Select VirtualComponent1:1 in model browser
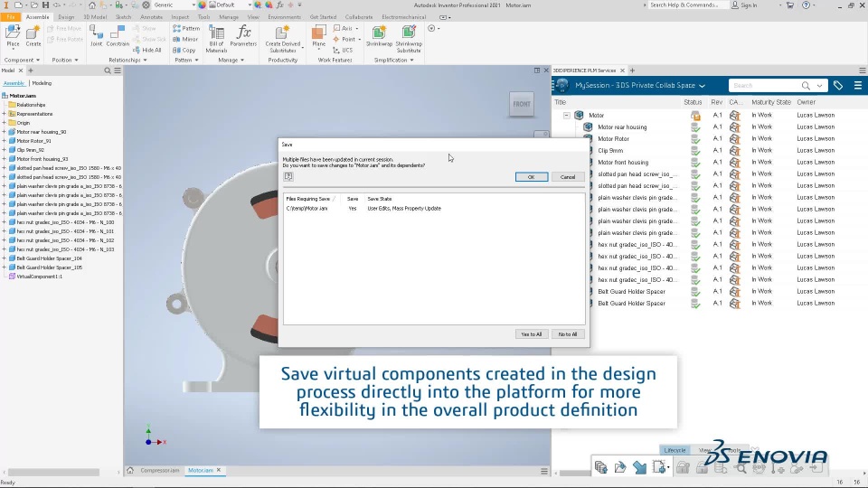This screenshot has width=868, height=488. (39, 277)
